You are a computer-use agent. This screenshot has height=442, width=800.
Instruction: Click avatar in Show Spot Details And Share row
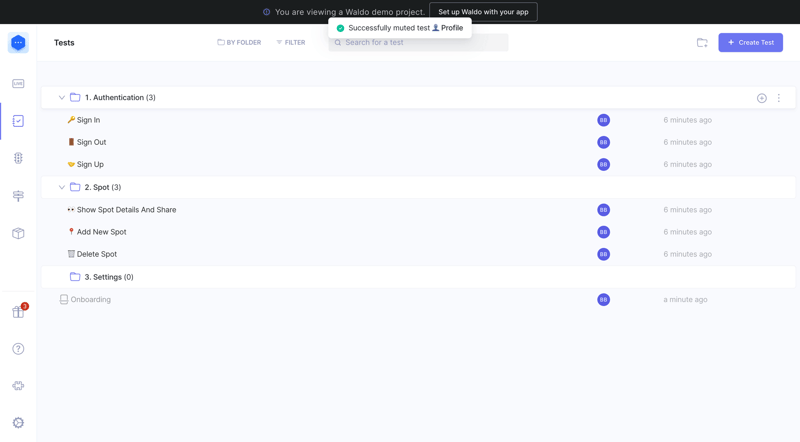click(604, 210)
